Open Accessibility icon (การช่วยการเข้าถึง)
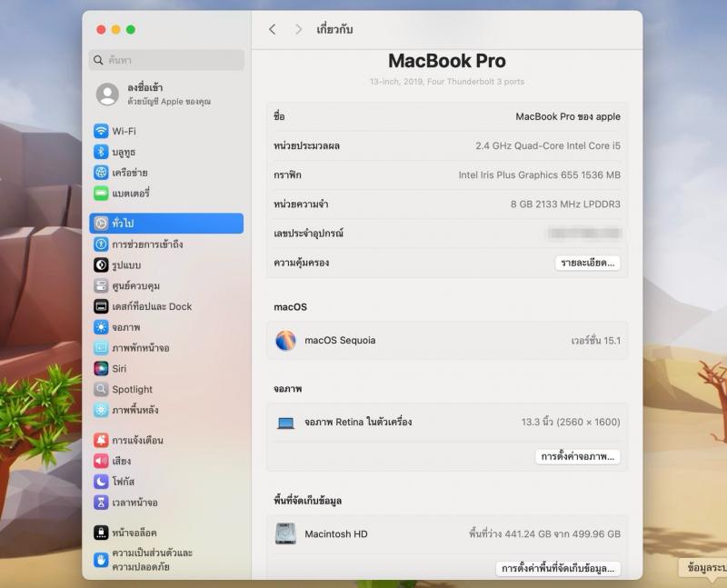 point(101,244)
